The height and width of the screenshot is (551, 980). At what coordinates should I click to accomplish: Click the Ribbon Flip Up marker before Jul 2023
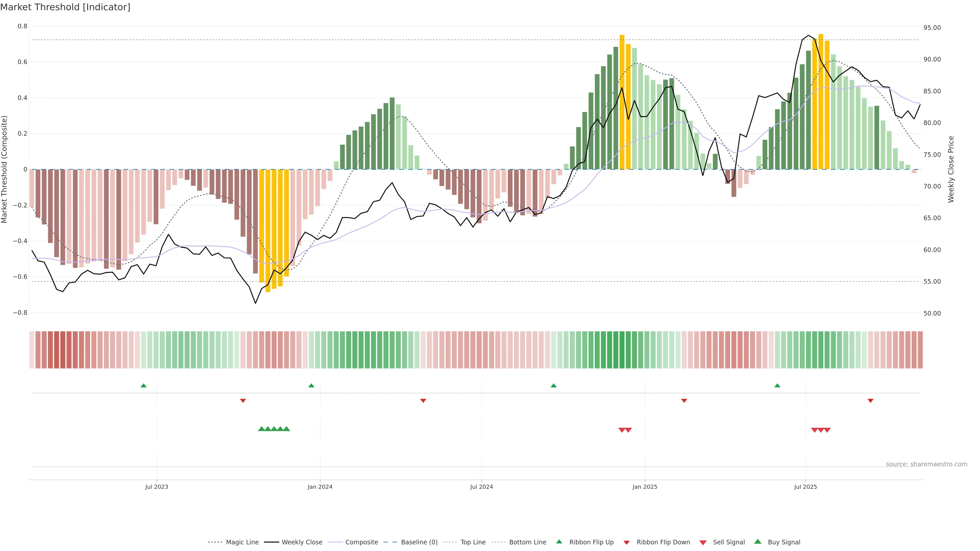(143, 386)
